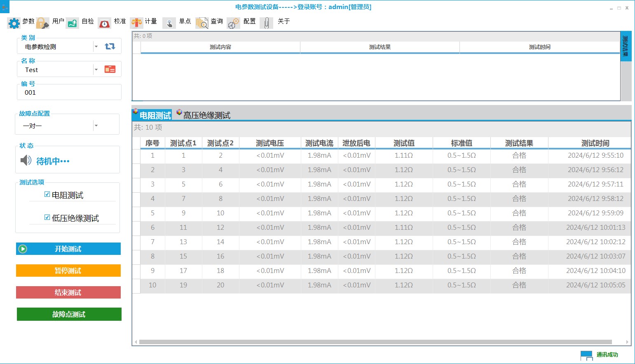Click the 测试电压 column header
This screenshot has width=635, height=364.
coord(270,143)
